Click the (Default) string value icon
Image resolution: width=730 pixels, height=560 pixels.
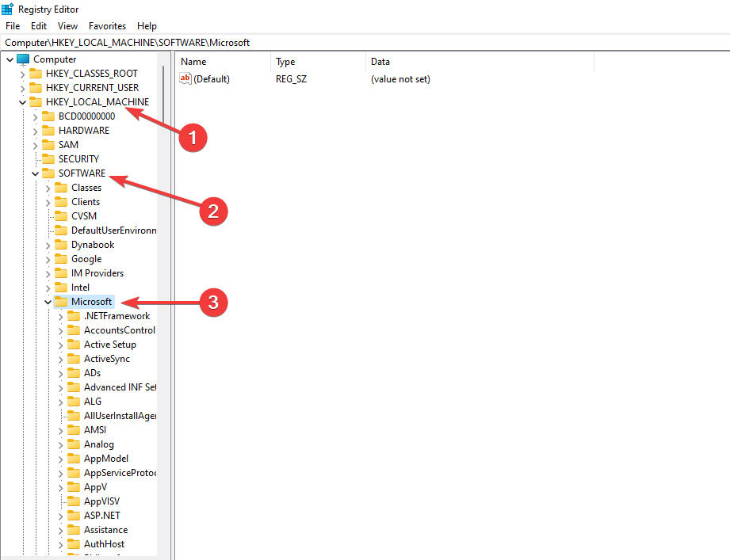185,78
